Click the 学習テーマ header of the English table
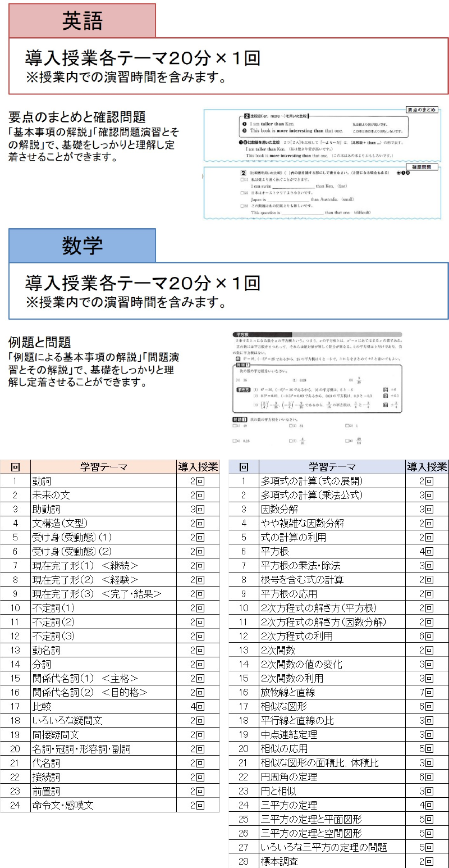The width and height of the screenshot is (449, 868). 103,467
